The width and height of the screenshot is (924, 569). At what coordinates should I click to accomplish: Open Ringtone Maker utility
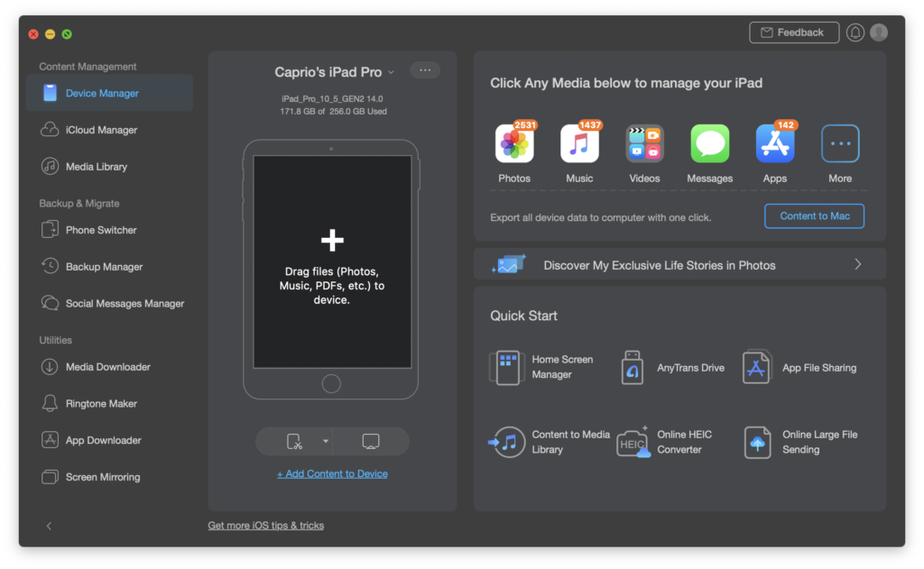click(x=109, y=403)
